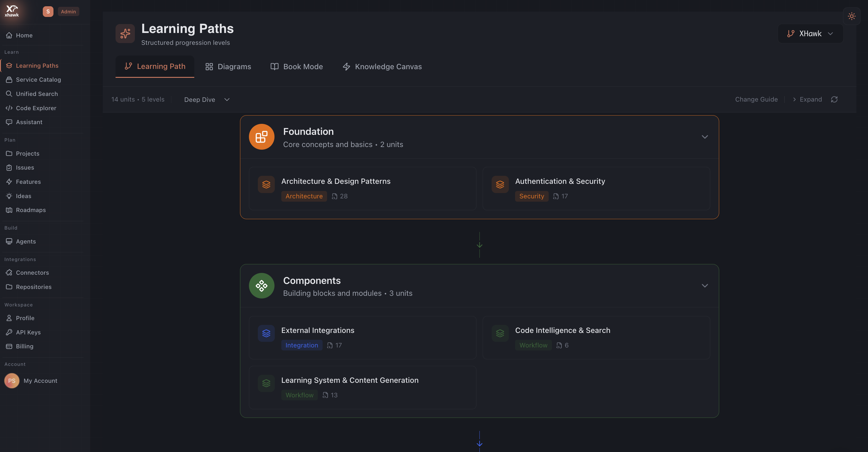Open the Assistant chat icon
Viewport: 868px width, 452px height.
click(10, 122)
